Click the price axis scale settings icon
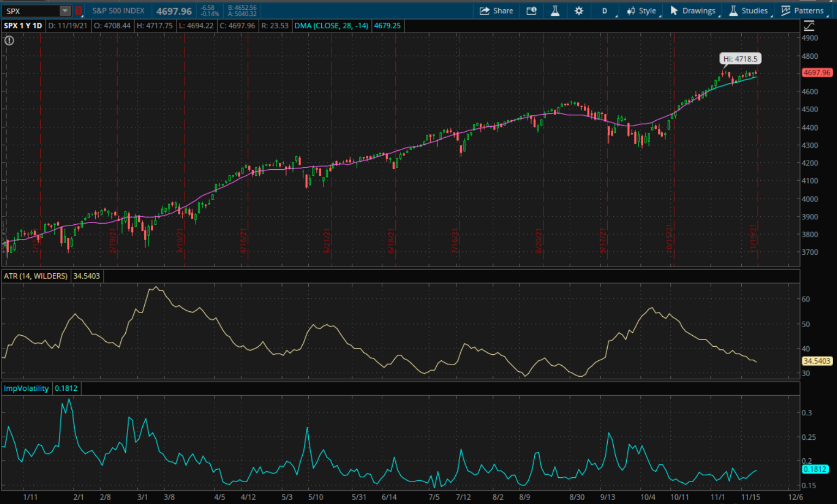Screen dimensions: 837x504 coord(809,26)
